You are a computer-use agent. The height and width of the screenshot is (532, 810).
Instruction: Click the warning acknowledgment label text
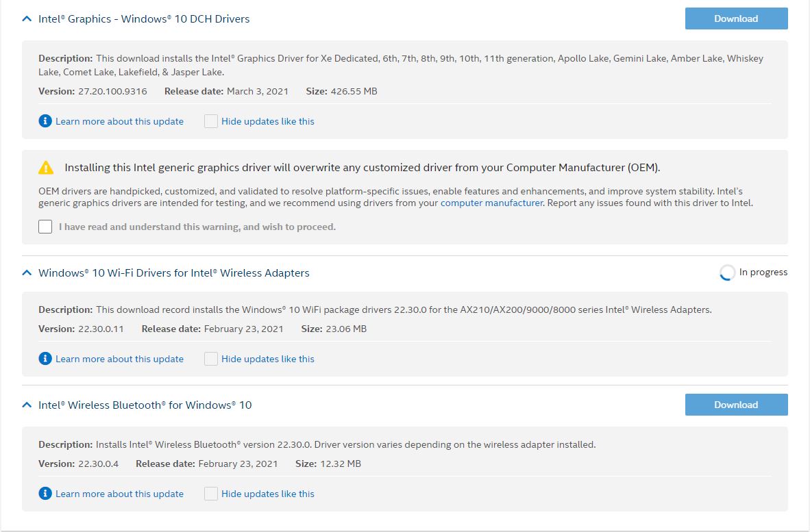[x=197, y=227]
